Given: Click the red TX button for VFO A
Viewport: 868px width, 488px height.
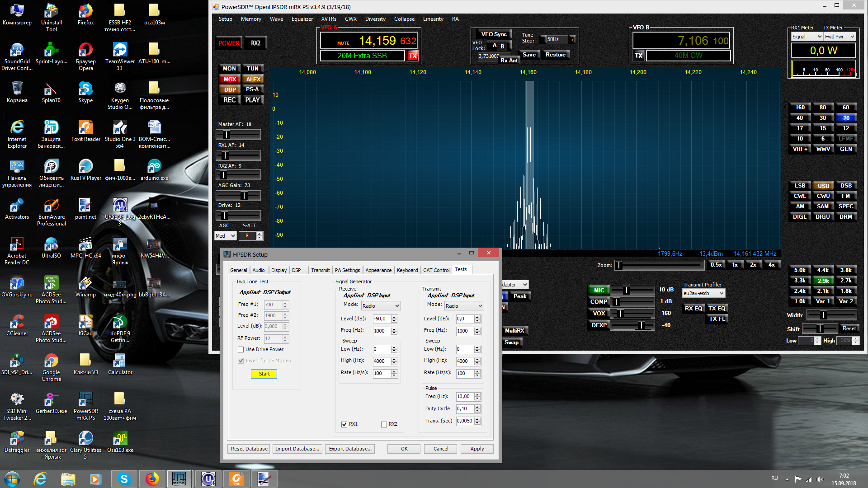Looking at the screenshot, I should point(412,56).
